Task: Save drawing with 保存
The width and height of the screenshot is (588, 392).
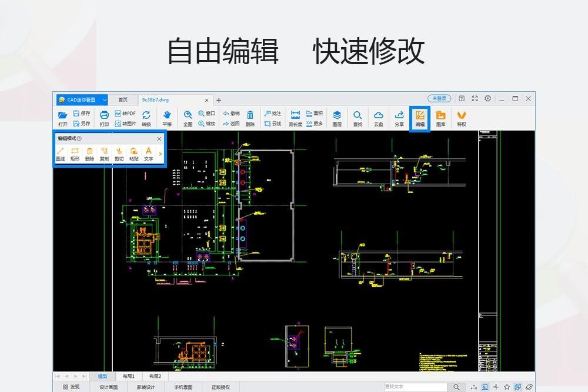Action: coord(82,113)
